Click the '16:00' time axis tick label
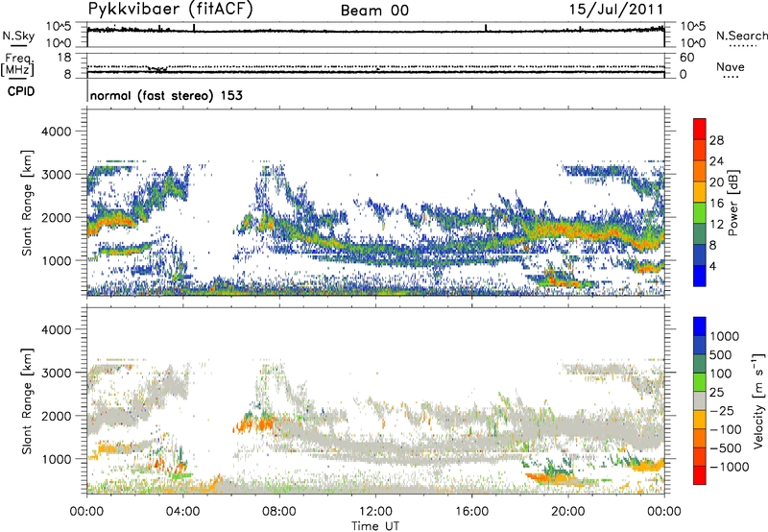 pos(471,512)
